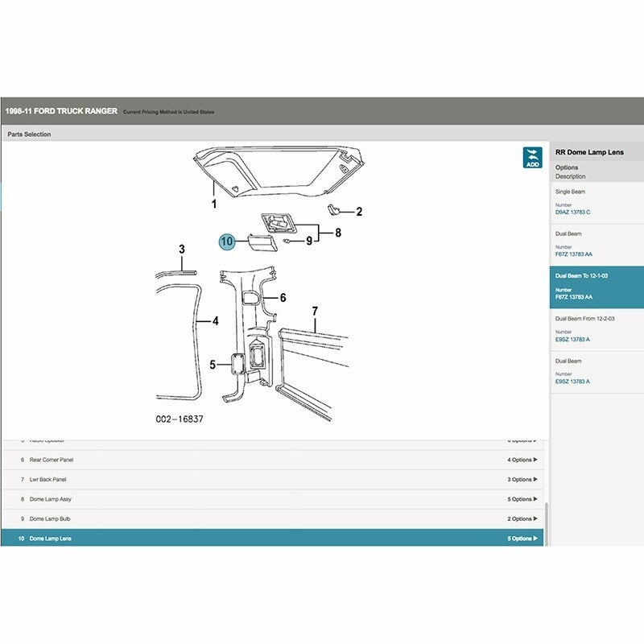This screenshot has width=644, height=644.
Task: Select callout number 1 headliner in diagram
Action: coord(214,204)
